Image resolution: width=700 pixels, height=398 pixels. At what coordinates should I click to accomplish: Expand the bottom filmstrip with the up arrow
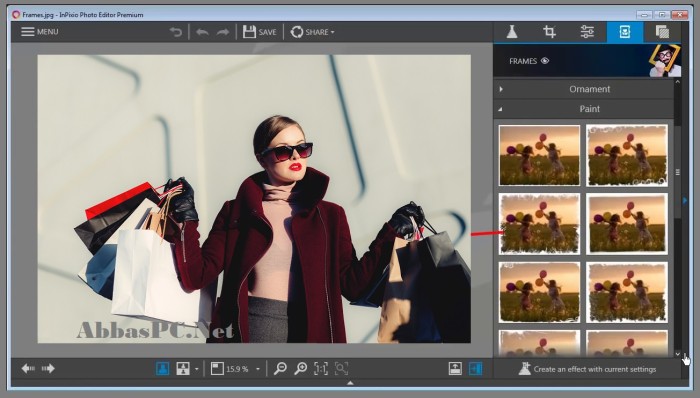point(350,383)
